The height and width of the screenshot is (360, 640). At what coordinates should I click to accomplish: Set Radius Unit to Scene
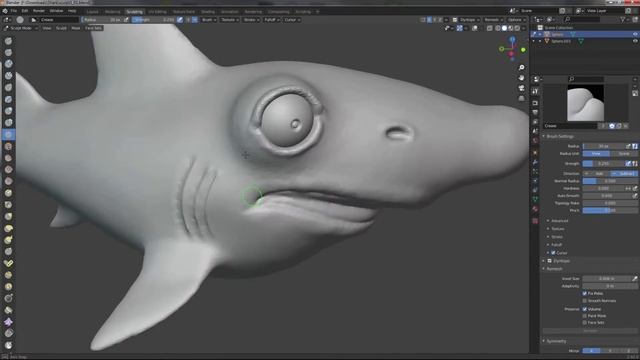pyautogui.click(x=624, y=153)
